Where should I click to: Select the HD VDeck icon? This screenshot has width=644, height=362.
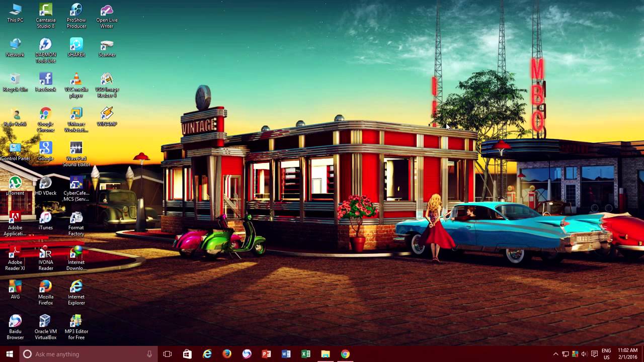pyautogui.click(x=46, y=186)
